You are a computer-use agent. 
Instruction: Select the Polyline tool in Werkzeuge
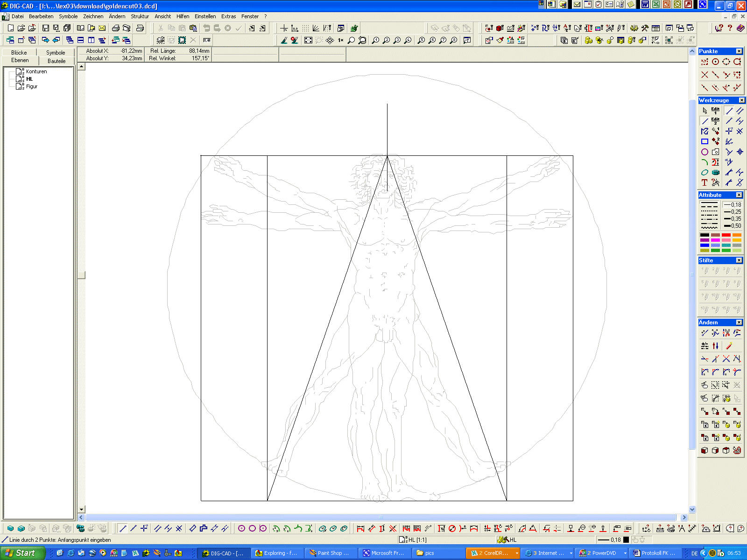tap(705, 131)
